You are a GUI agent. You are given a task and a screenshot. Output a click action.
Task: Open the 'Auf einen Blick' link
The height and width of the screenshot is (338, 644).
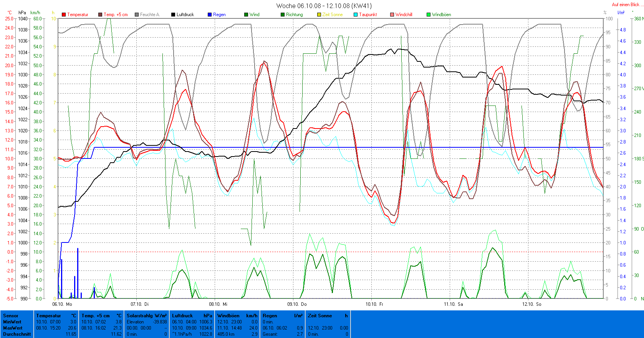click(626, 5)
